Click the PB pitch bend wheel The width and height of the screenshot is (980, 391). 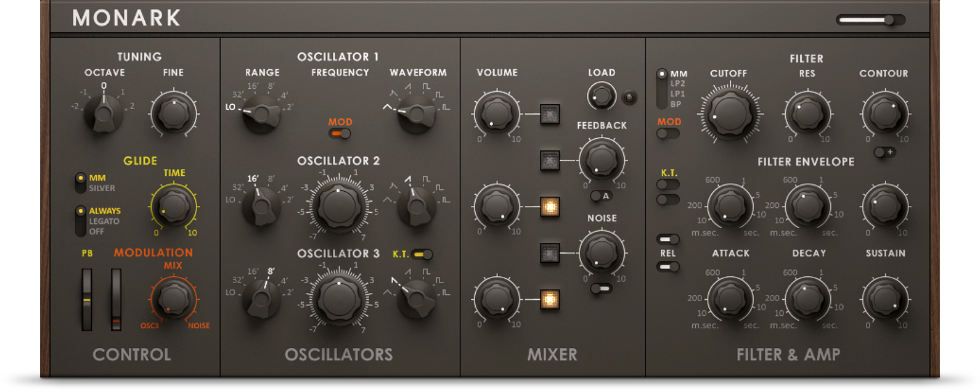87,300
